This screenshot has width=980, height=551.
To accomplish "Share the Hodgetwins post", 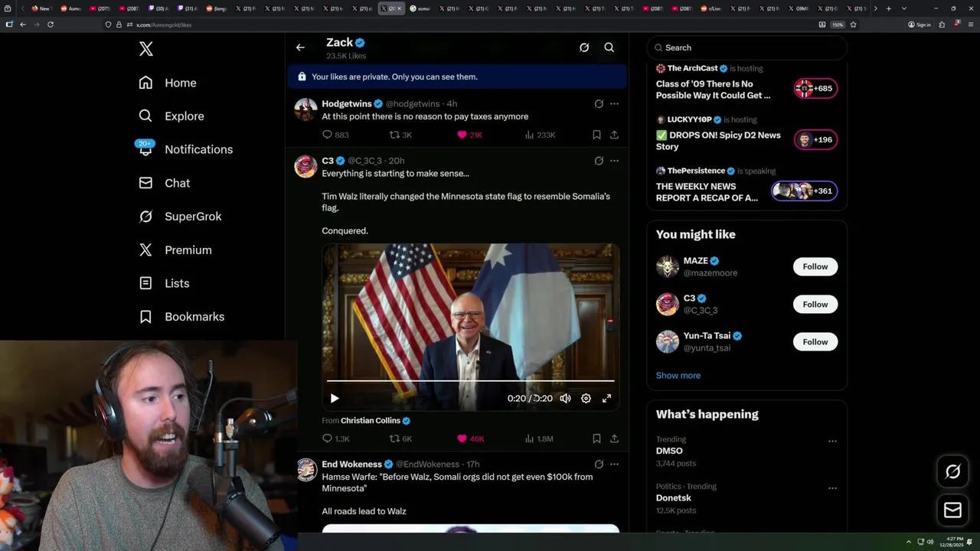I will pos(614,135).
